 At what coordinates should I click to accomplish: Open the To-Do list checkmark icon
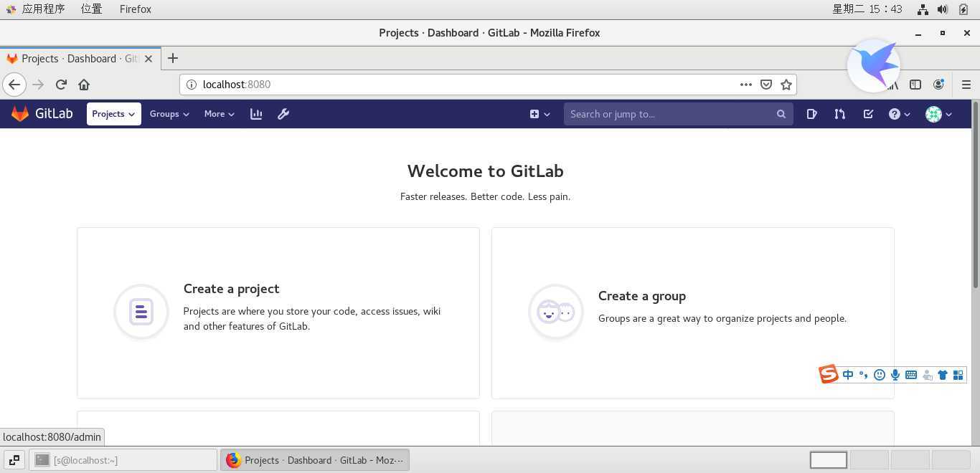[868, 114]
